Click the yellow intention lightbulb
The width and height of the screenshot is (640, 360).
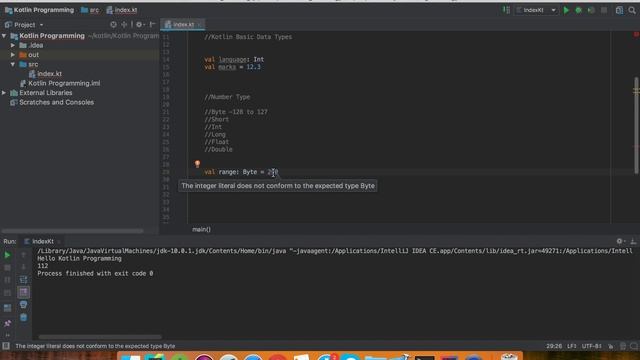(x=197, y=164)
